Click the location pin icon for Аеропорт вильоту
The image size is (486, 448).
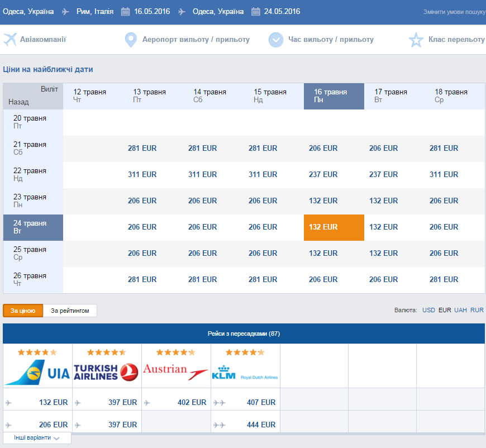pyautogui.click(x=131, y=40)
